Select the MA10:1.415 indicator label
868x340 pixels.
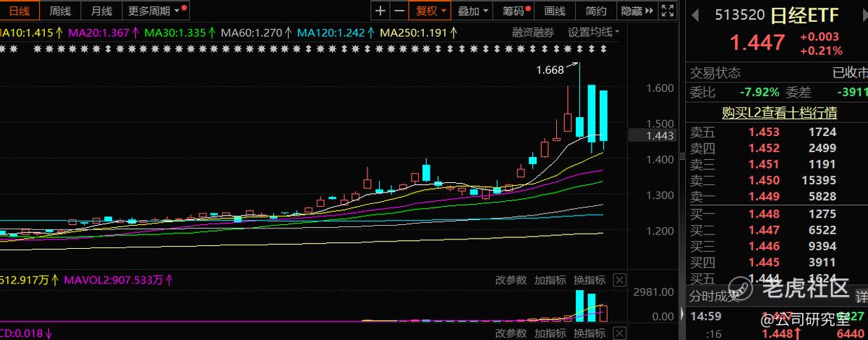(x=27, y=33)
